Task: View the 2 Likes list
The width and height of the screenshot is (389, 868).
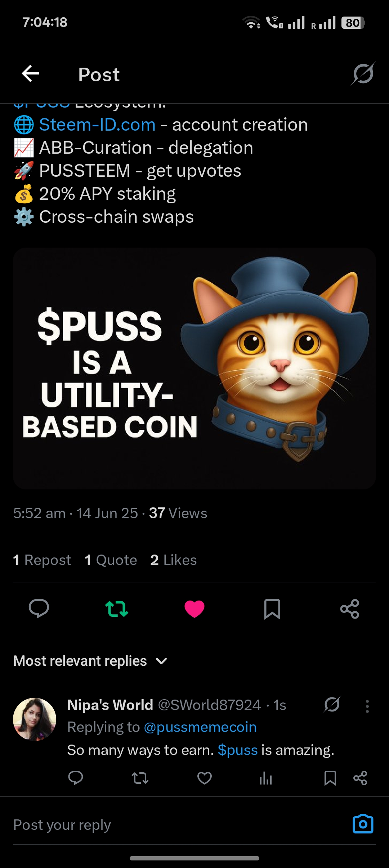Action: (174, 560)
